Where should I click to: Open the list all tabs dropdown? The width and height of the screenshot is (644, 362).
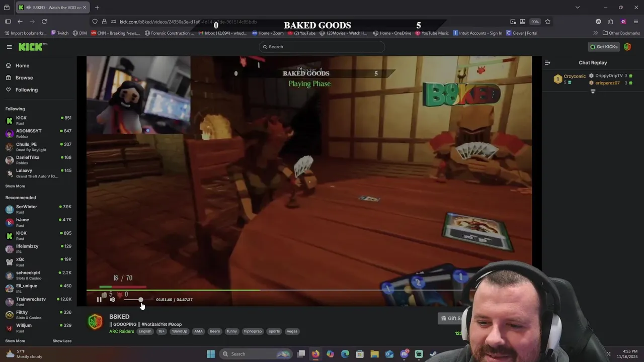coord(578,8)
